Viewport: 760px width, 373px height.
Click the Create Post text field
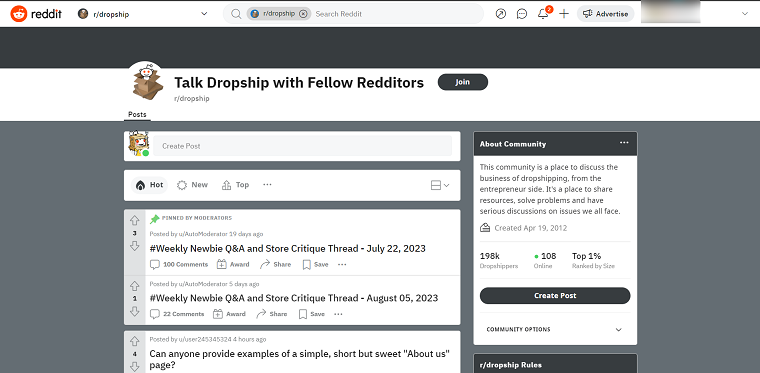302,146
